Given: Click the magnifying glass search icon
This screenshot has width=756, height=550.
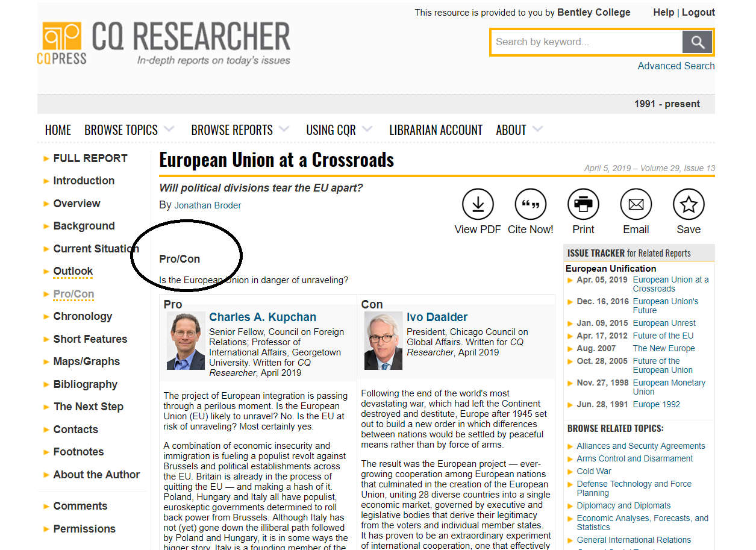Looking at the screenshot, I should tap(697, 42).
